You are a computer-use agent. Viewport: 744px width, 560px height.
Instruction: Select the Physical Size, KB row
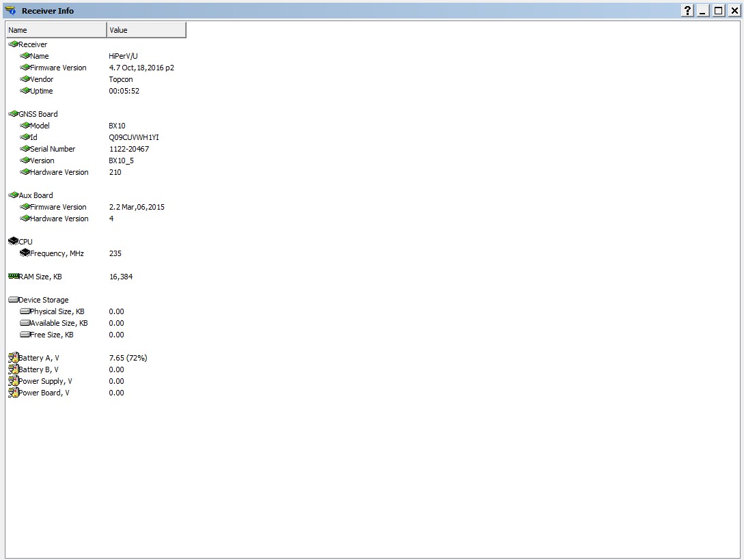coord(57,311)
